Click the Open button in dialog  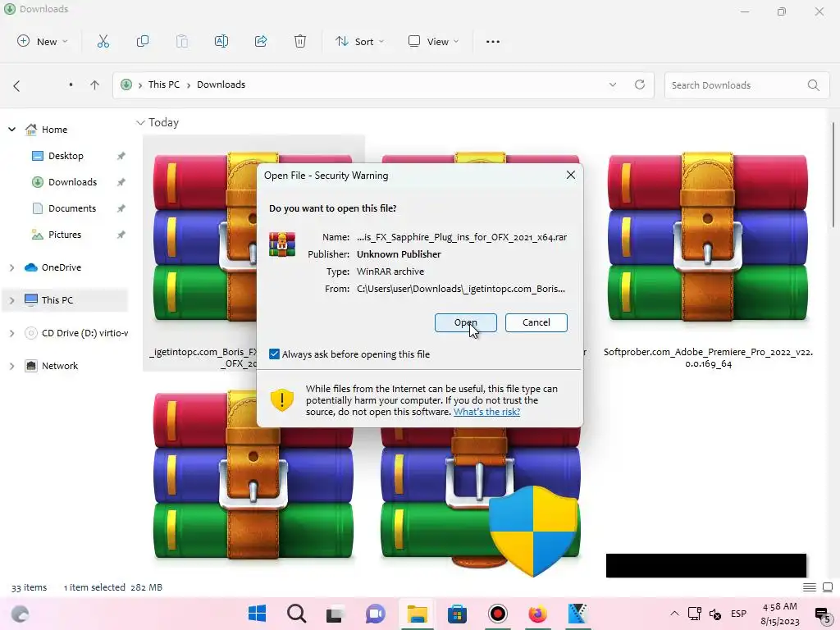click(x=466, y=322)
